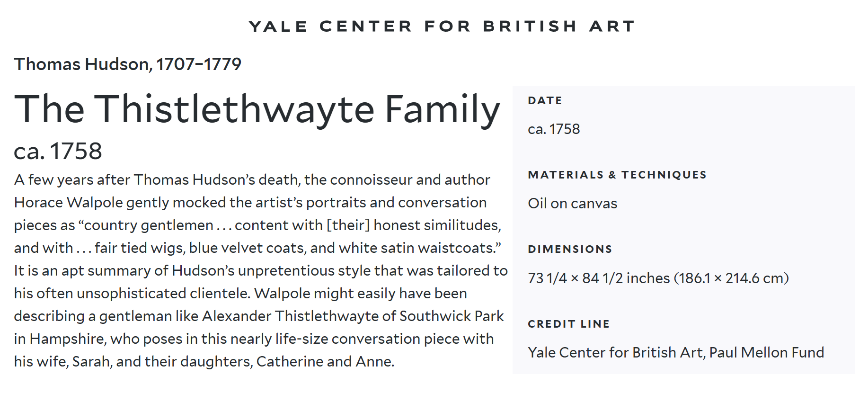Open the Thomas Hudson, 1707–1779 artist heading
This screenshot has height=402, width=868.
click(128, 64)
